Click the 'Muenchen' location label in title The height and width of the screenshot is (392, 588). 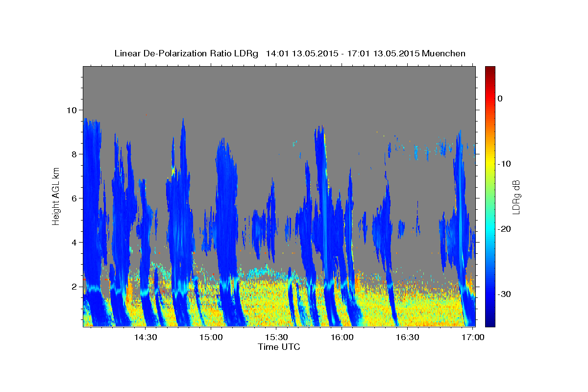(x=444, y=53)
